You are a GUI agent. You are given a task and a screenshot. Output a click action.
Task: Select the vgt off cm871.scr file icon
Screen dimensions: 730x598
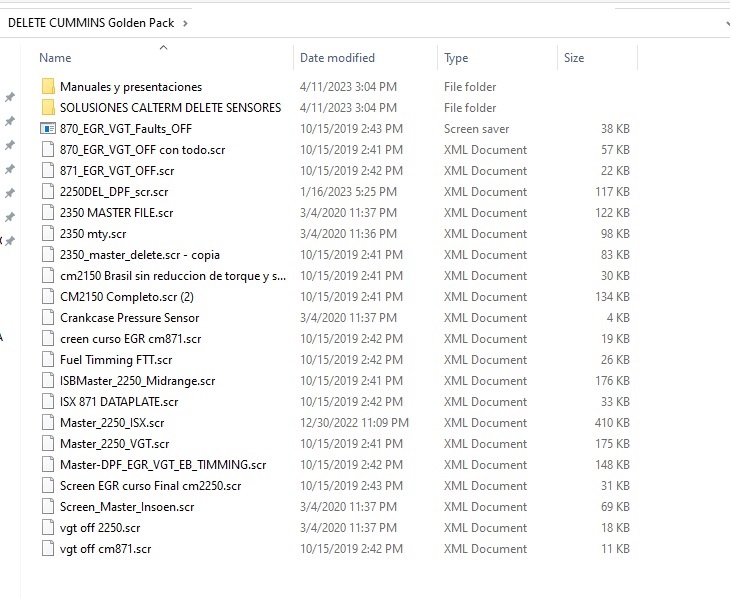coord(48,549)
